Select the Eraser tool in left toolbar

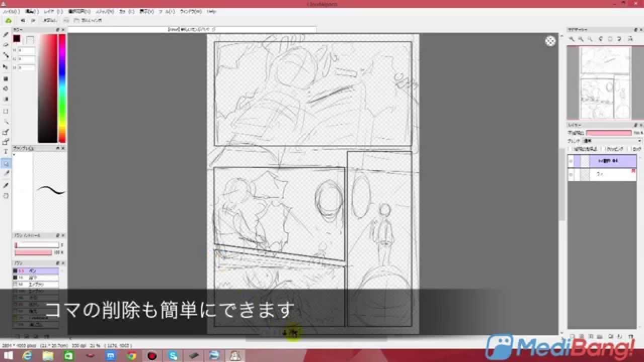tap(6, 45)
